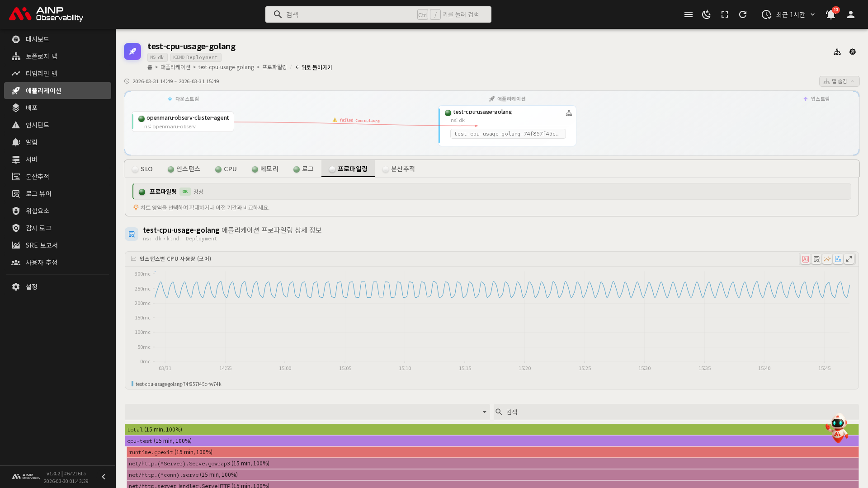Open the AI robot assistant mascot

(837, 428)
